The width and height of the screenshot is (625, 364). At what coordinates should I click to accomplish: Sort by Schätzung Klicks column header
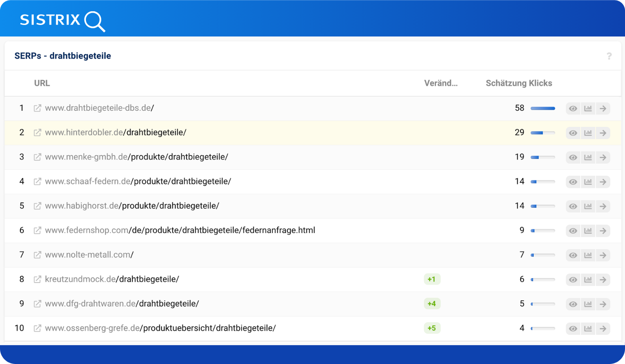[x=518, y=83]
